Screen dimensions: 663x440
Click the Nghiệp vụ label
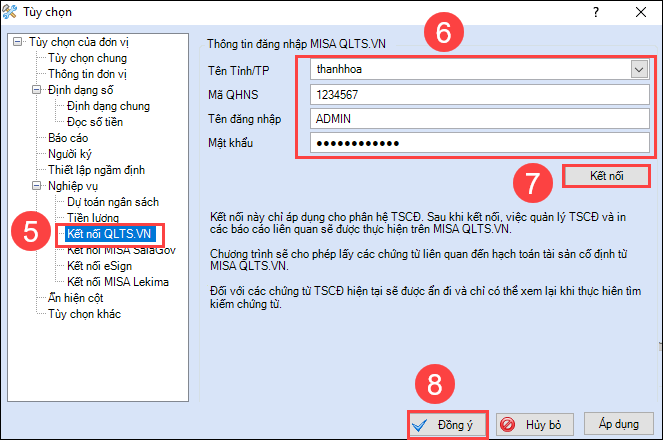click(x=73, y=186)
